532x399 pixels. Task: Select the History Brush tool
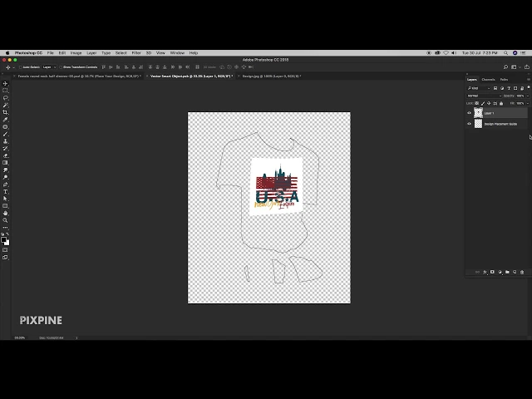tap(5, 149)
